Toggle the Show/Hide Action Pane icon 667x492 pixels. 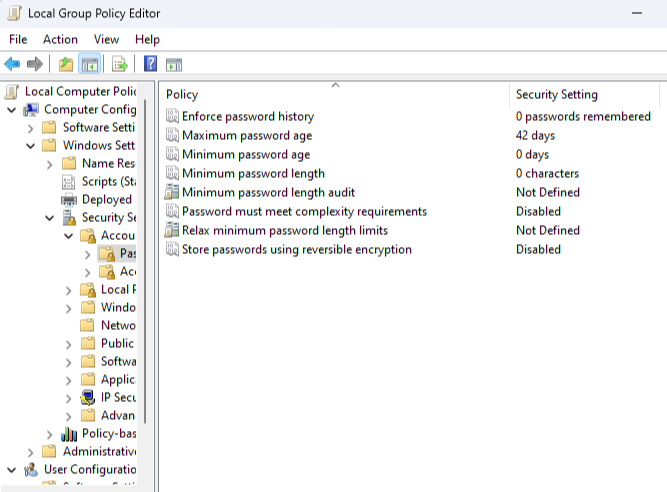174,64
